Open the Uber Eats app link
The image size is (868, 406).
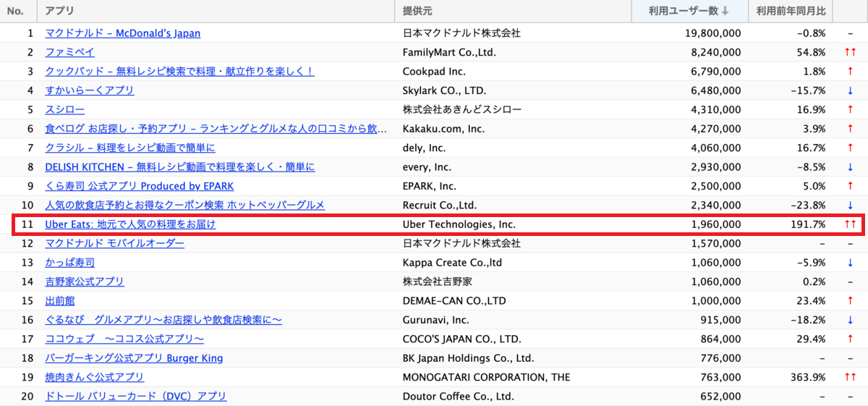130,224
